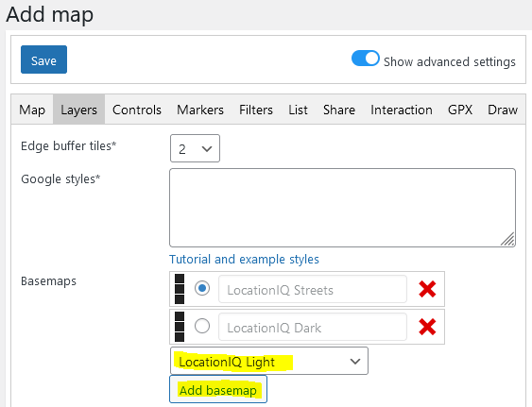Switch to the Controls tab

coord(137,110)
